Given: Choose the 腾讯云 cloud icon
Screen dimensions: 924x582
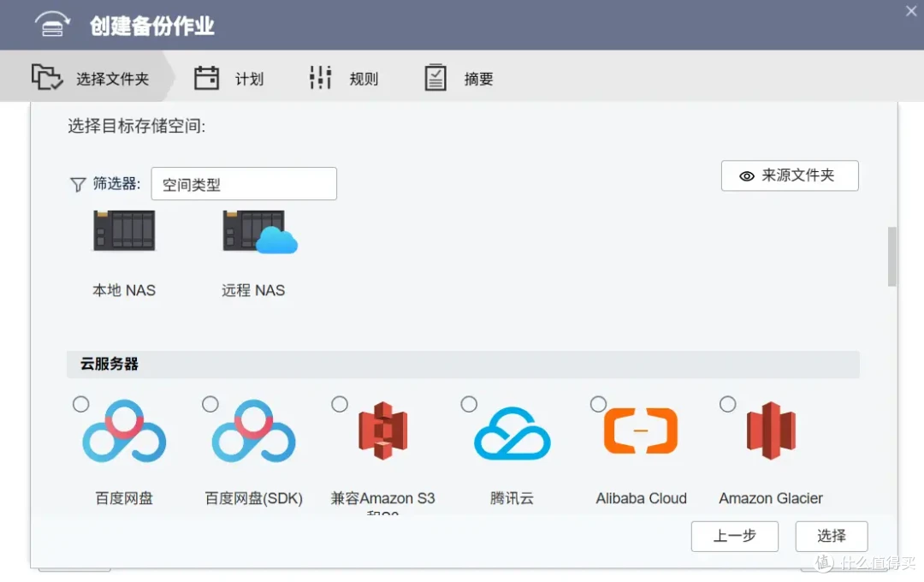Looking at the screenshot, I should coord(512,433).
